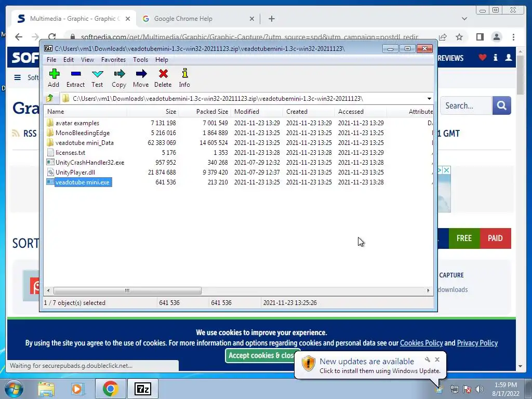Click the Softpedia heart icon

(482, 58)
